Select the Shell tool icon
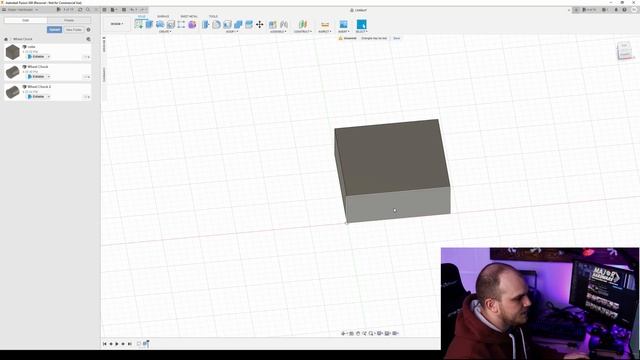Image resolution: width=640 pixels, height=360 pixels. pos(227,24)
